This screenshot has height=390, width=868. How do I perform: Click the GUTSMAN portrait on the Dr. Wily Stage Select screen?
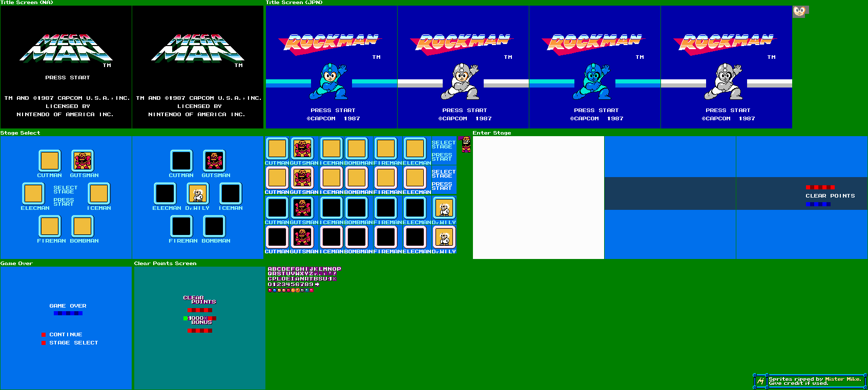tap(214, 161)
